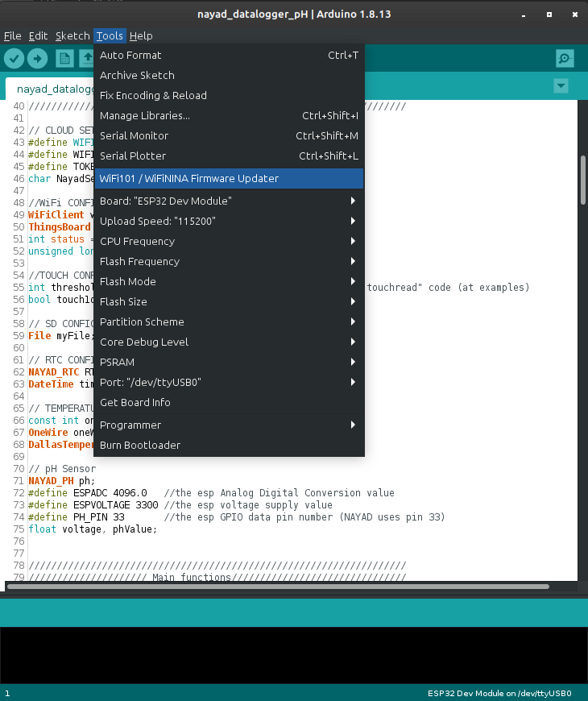
Task: Click "float voltage, phValue;" line
Action: pyautogui.click(x=93, y=529)
